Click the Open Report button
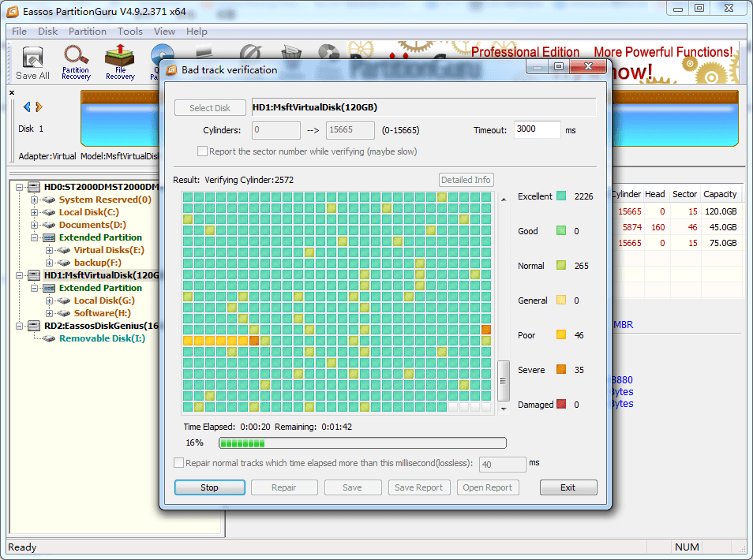Viewport: 753px width, 560px height. pos(488,487)
